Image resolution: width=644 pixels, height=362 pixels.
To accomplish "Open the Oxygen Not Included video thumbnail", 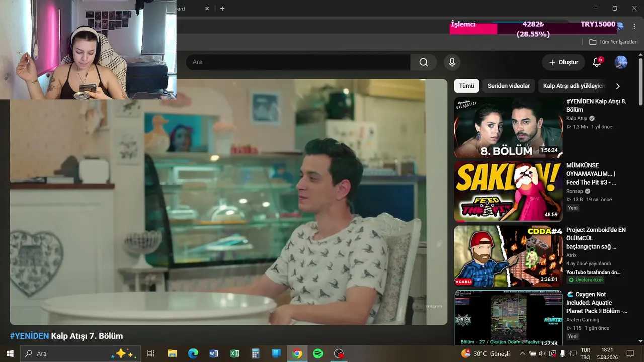I will [x=508, y=318].
